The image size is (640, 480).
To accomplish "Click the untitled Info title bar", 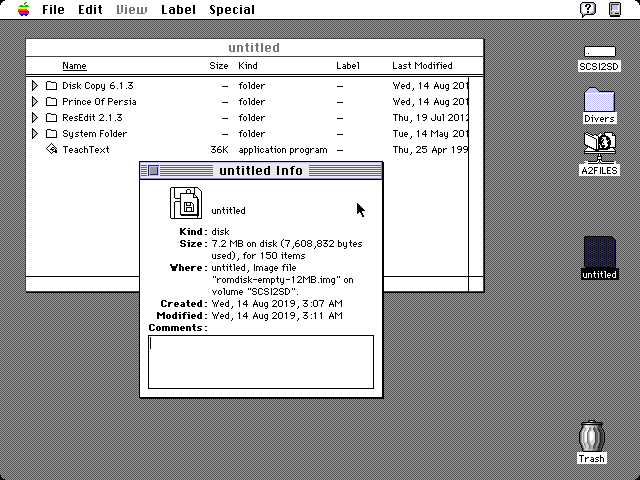I will coord(261,171).
